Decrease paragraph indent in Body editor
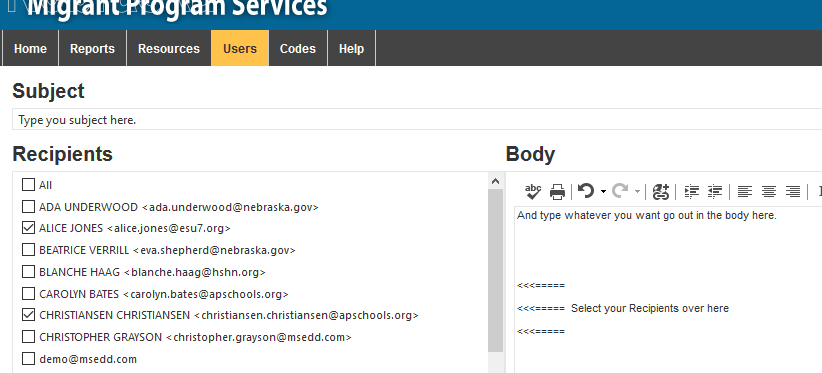Screen dimensions: 822x373 715,192
